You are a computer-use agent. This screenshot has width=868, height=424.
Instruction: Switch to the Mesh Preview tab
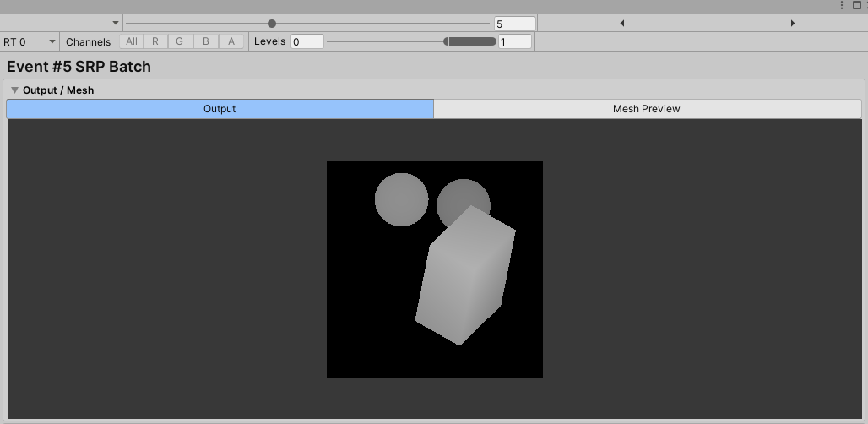pyautogui.click(x=647, y=109)
